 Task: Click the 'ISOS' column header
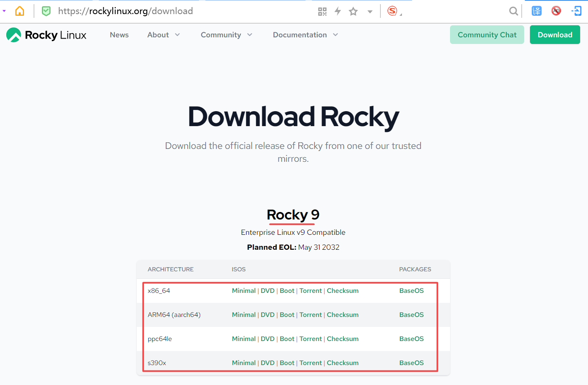(x=239, y=269)
